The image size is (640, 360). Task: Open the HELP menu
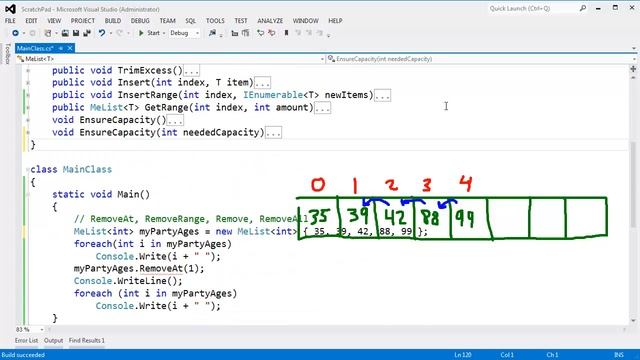(335, 21)
